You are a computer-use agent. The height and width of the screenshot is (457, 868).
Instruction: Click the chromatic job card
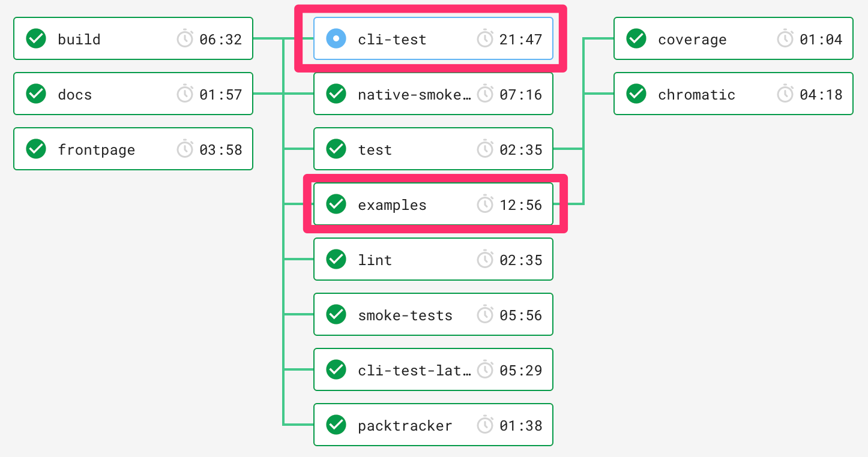(733, 94)
